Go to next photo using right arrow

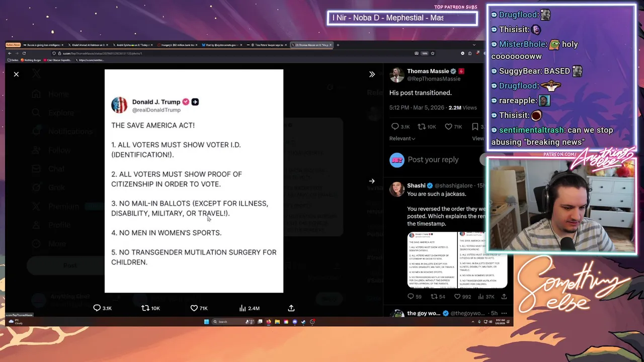click(372, 181)
